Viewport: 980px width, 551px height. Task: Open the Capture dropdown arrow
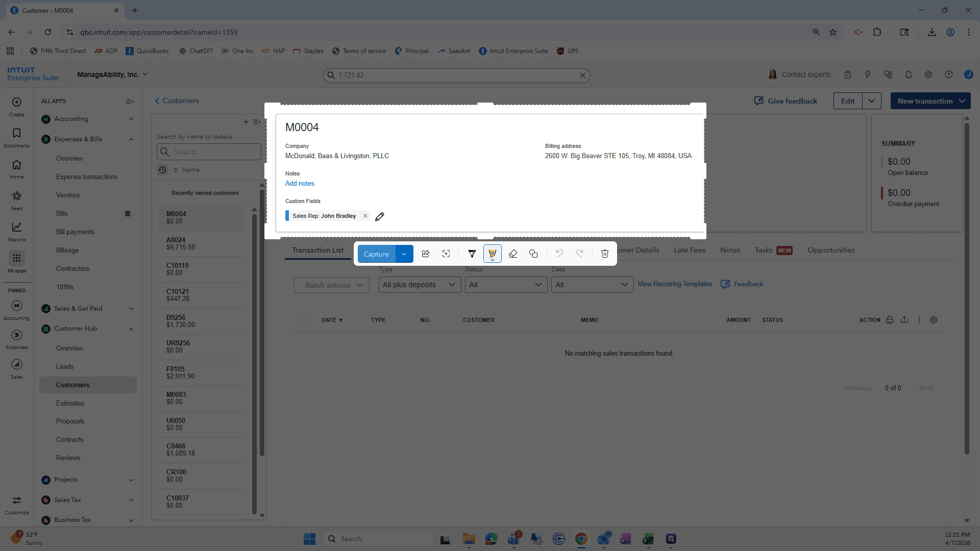404,254
